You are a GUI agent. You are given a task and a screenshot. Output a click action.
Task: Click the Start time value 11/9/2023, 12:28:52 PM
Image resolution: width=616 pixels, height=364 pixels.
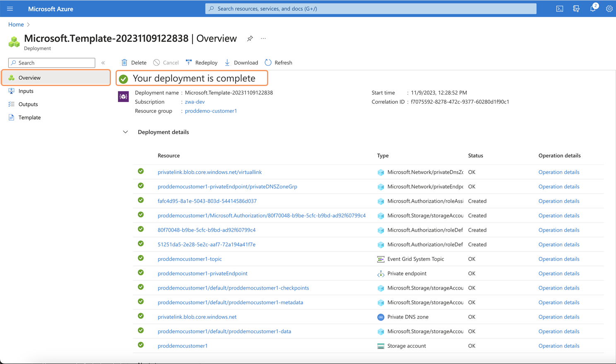tap(439, 93)
